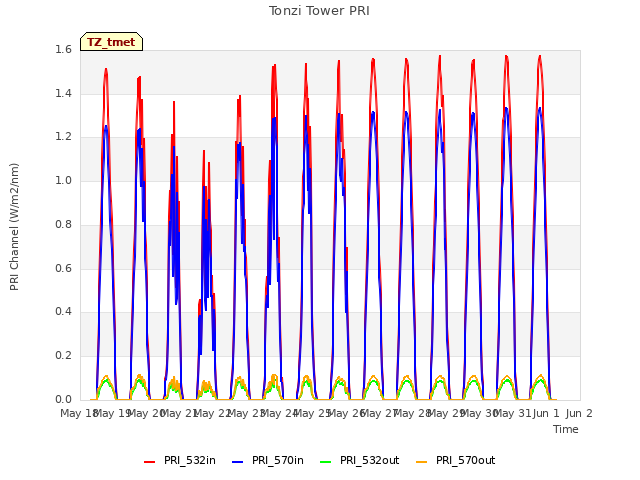This screenshot has width=640, height=480.
Task: Click the orange PRI_570out legend swatch
Action: pyautogui.click(x=422, y=462)
